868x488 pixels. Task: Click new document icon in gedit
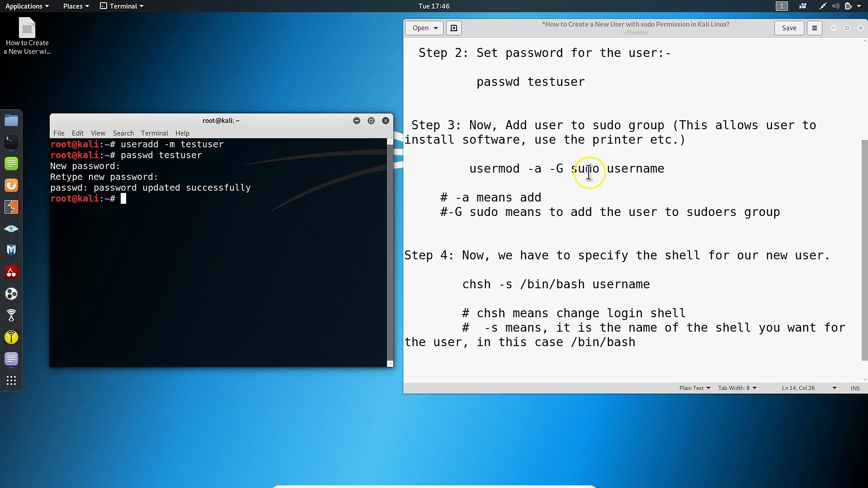point(454,28)
